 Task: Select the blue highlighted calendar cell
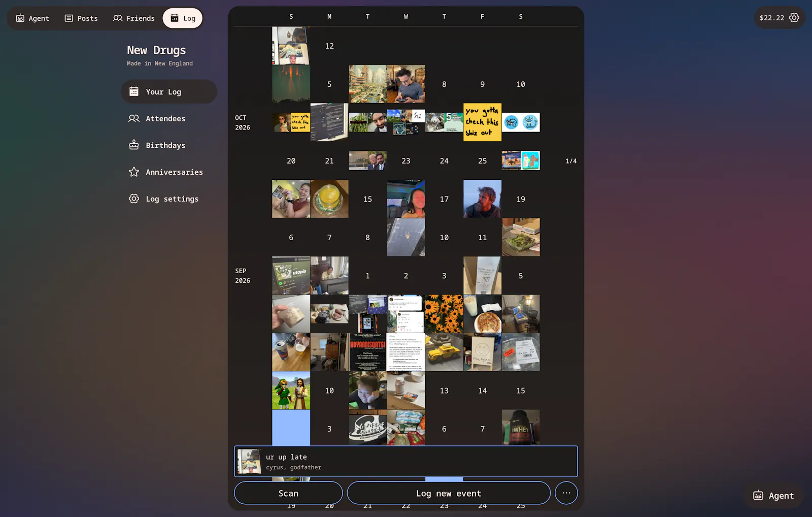point(291,428)
